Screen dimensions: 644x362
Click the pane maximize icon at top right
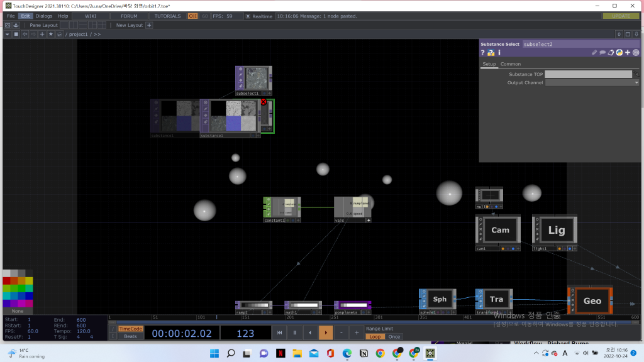pos(628,34)
